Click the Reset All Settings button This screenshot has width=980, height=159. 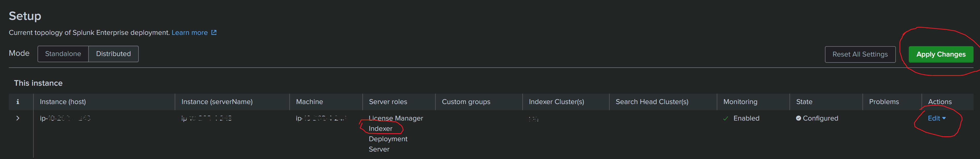(860, 54)
